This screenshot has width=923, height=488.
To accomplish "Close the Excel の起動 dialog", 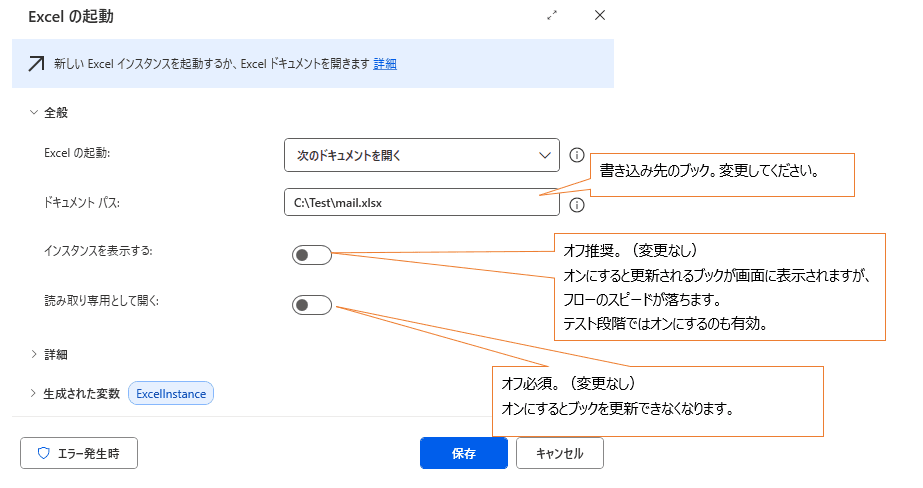I will pos(600,15).
